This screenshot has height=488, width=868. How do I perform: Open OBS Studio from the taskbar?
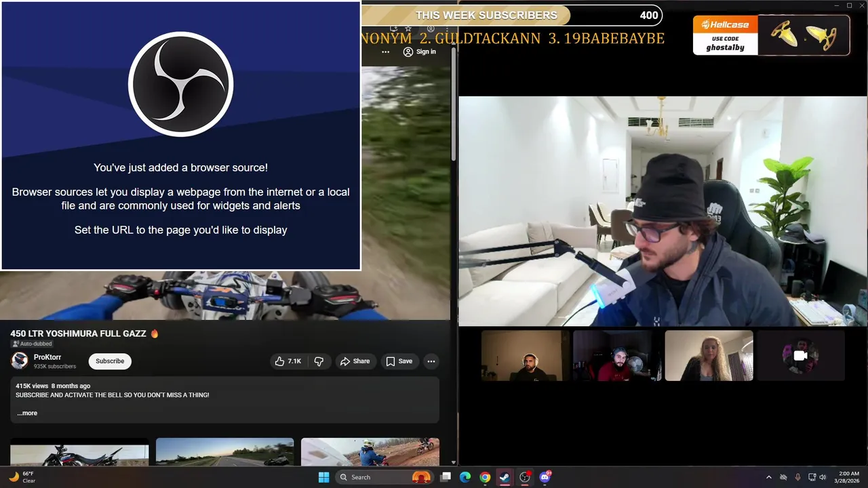(x=525, y=477)
